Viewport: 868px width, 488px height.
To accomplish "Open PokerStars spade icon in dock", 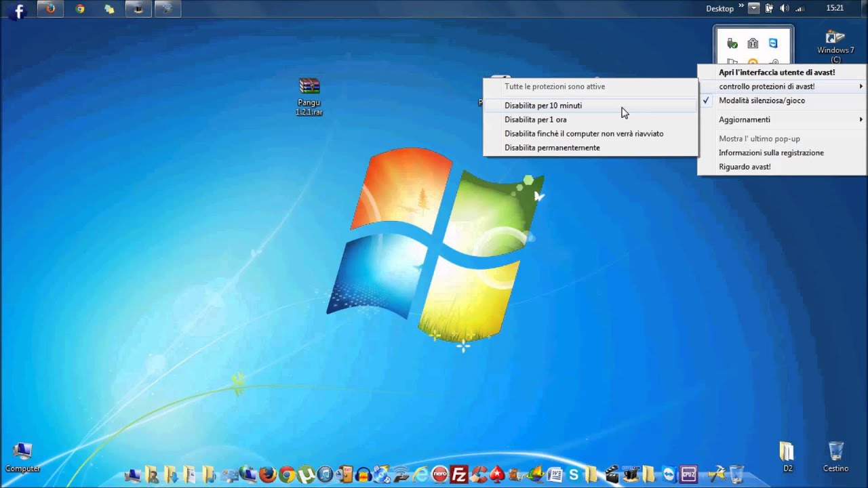I will click(x=497, y=474).
